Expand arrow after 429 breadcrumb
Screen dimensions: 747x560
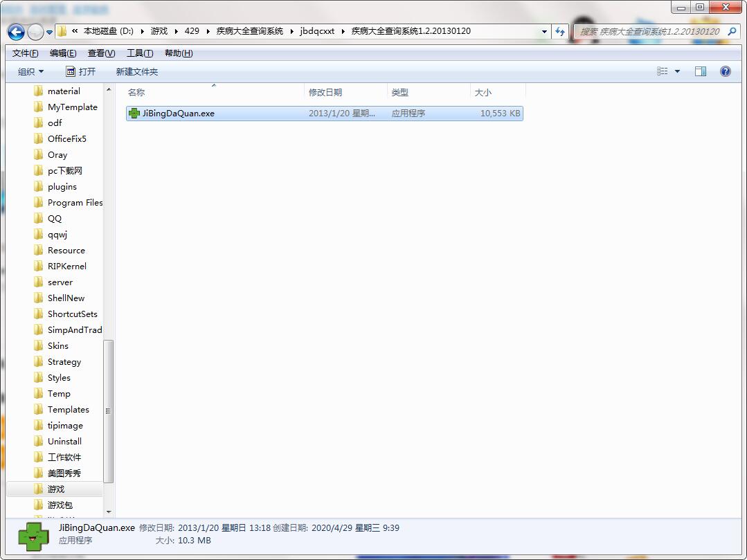coord(208,31)
